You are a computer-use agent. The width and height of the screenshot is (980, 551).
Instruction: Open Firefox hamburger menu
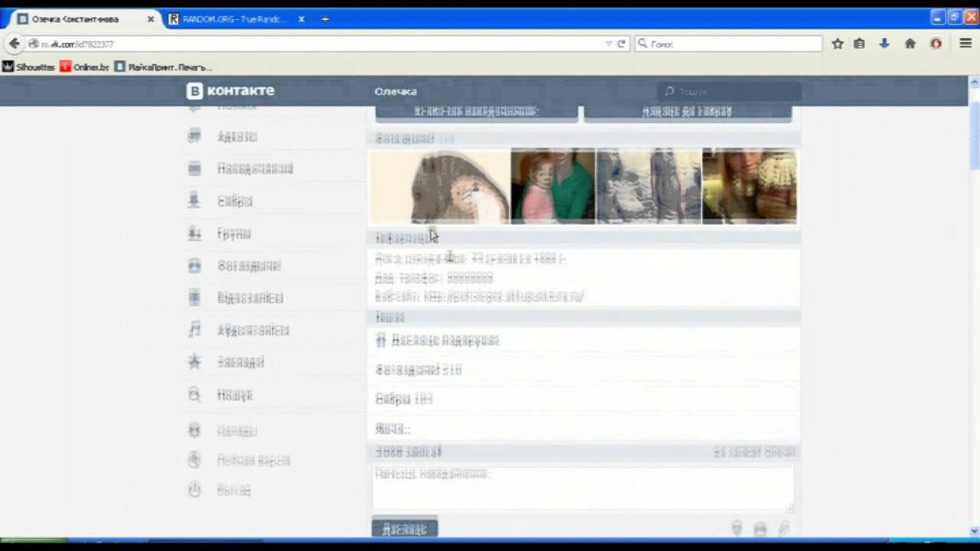(965, 44)
